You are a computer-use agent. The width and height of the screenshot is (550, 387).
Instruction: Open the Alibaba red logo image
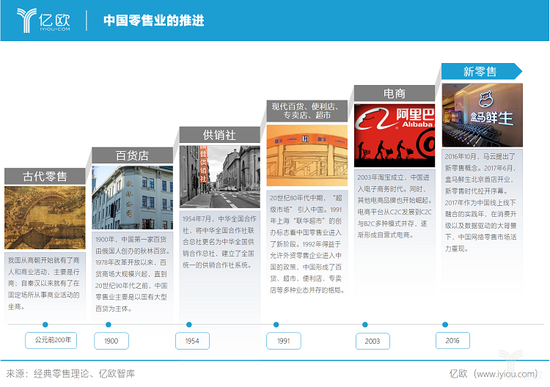point(394,135)
